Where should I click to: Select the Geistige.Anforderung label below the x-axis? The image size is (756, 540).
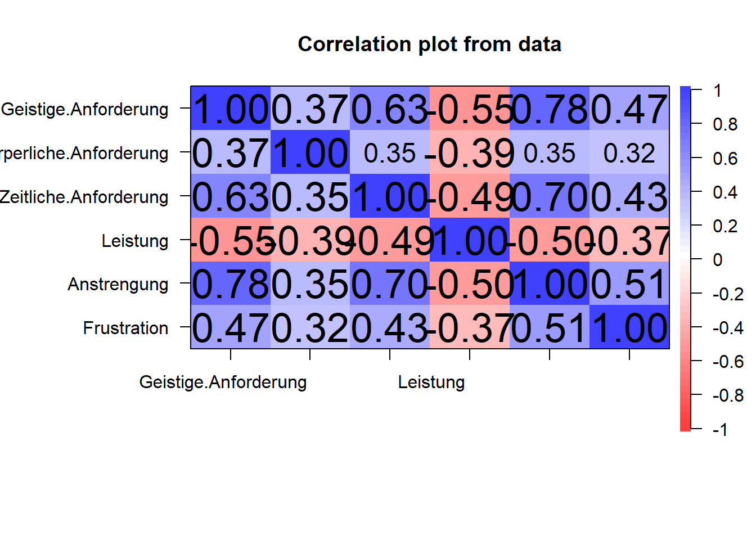[223, 382]
